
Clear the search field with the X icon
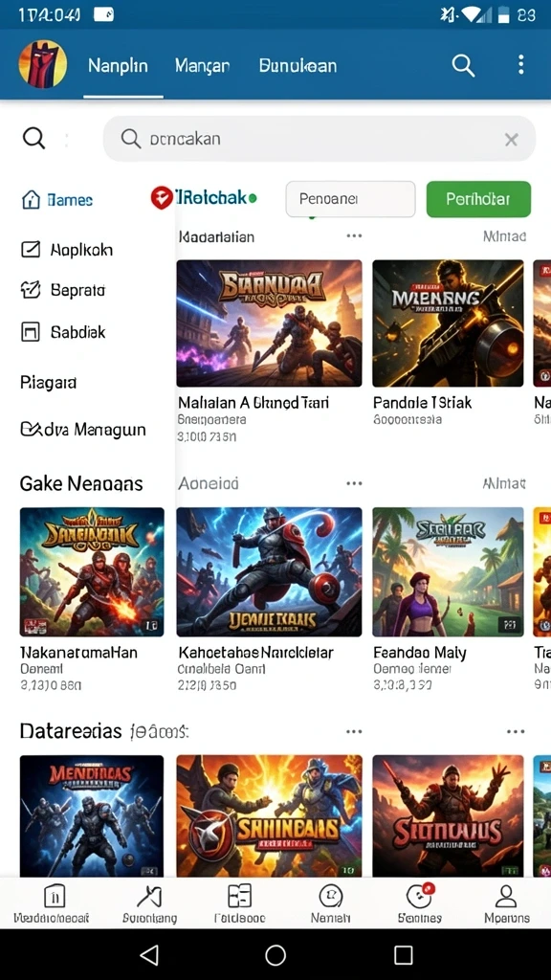pyautogui.click(x=511, y=140)
